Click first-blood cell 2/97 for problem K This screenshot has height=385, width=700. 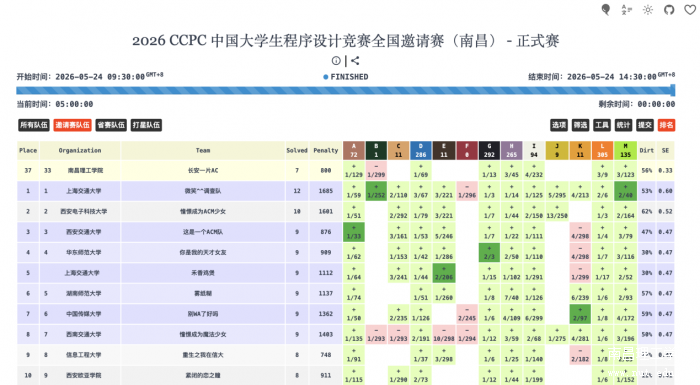click(x=580, y=314)
